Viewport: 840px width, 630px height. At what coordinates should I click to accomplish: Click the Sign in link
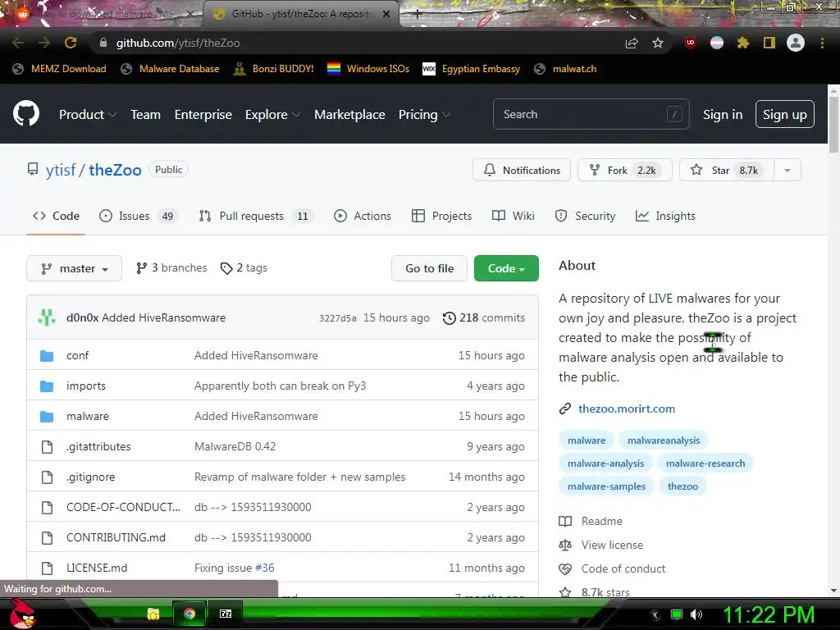point(722,115)
